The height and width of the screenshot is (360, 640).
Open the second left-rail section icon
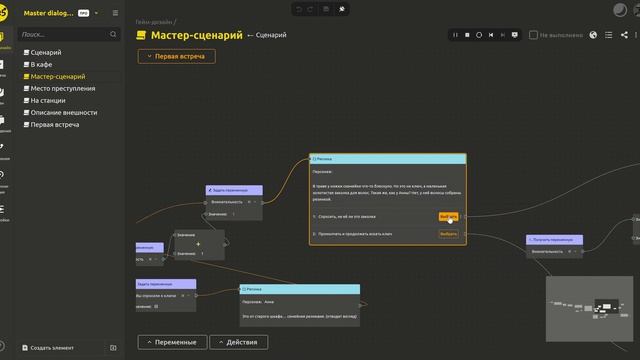coord(2,64)
